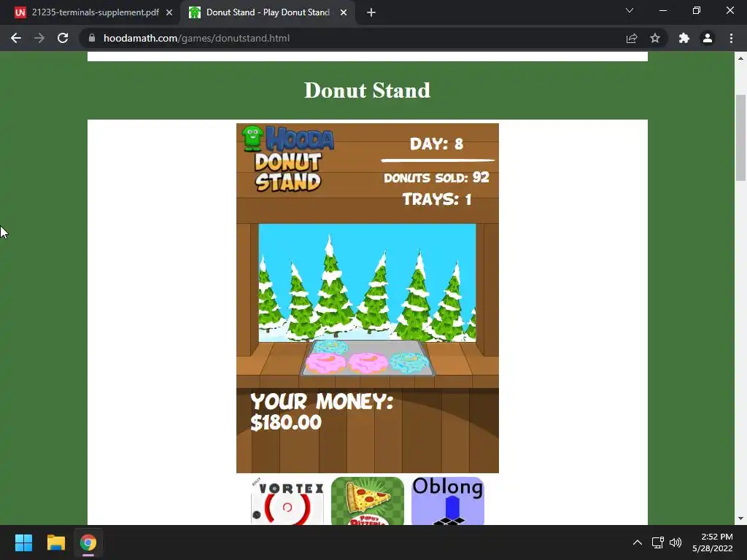Open a new browser tab
Screen dimensions: 747x560
coord(371,12)
